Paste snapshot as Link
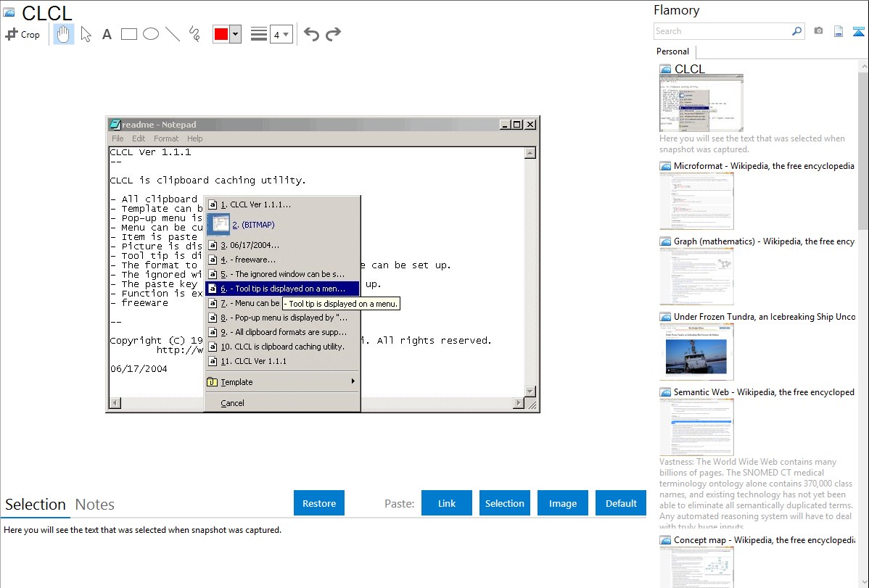The image size is (869, 588). (447, 503)
